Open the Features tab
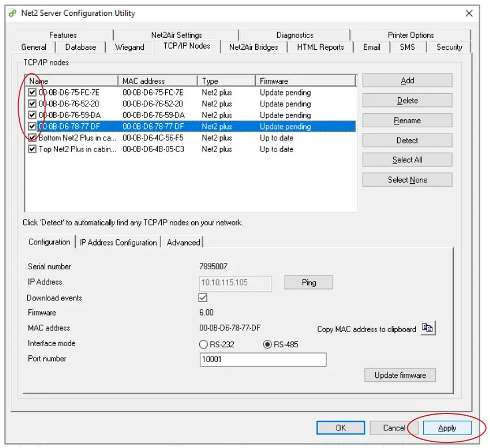This screenshot has width=490, height=448. [x=63, y=35]
